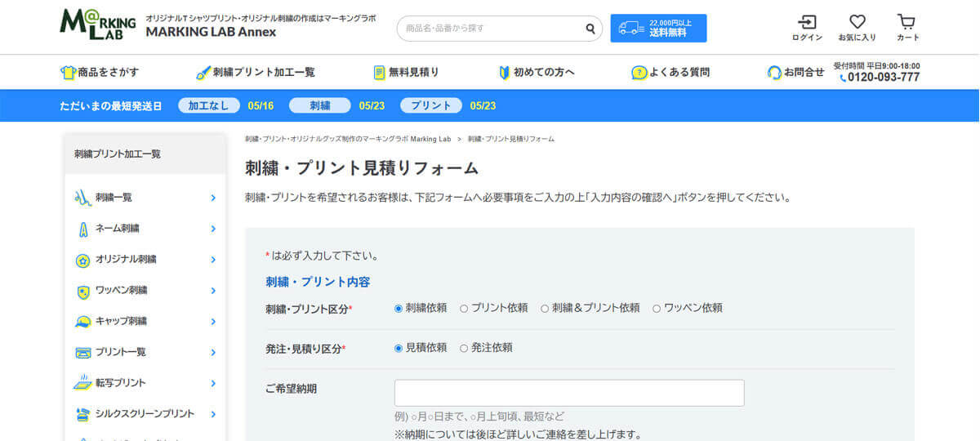Expand chevron on プリント一覧 row
This screenshot has height=441, width=980.
click(213, 353)
